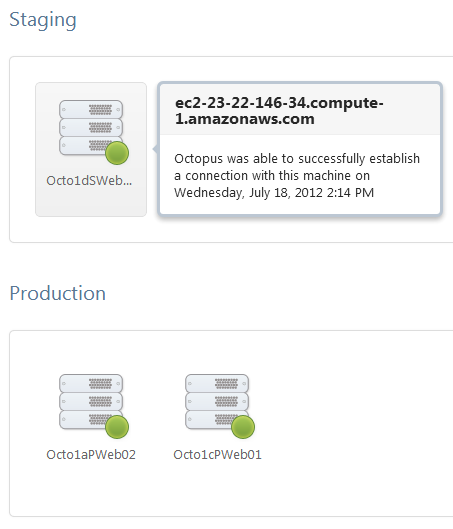Open the Octo1cPWeb01 machine label
Image resolution: width=453 pixels, height=529 pixels.
[217, 454]
